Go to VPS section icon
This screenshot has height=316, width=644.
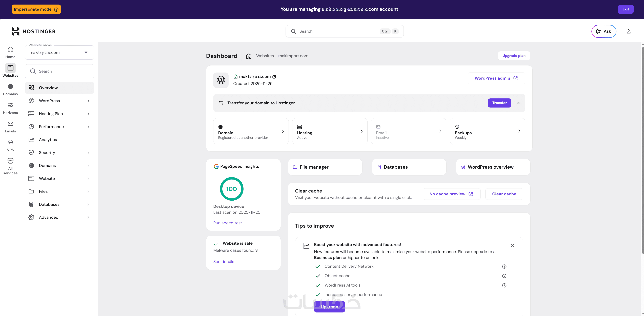10,145
